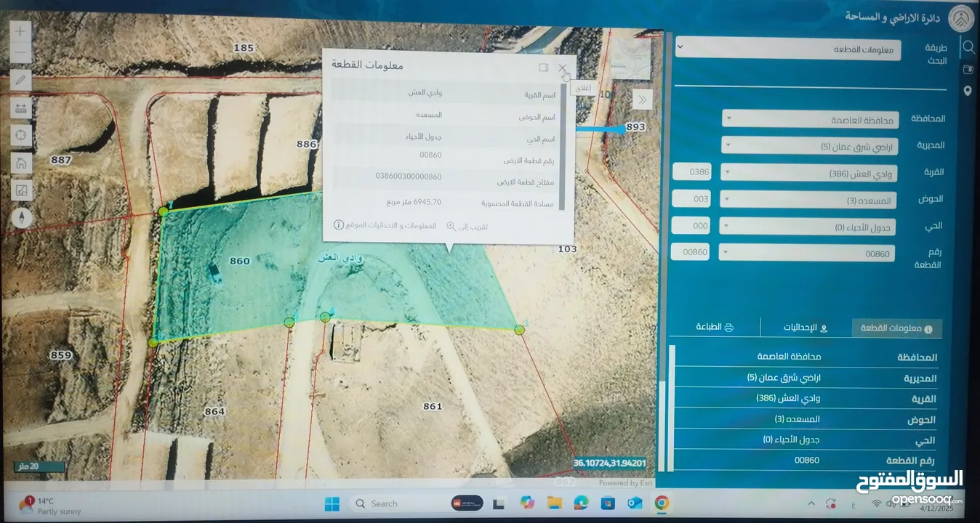Screen dimensions: 980x523
Task: Open the location pin sidebar icon
Action: click(968, 91)
